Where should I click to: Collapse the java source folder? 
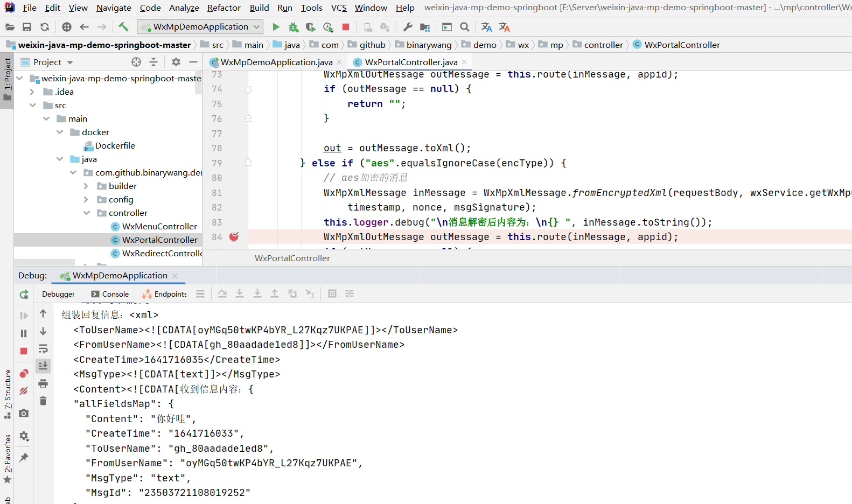[60, 159]
